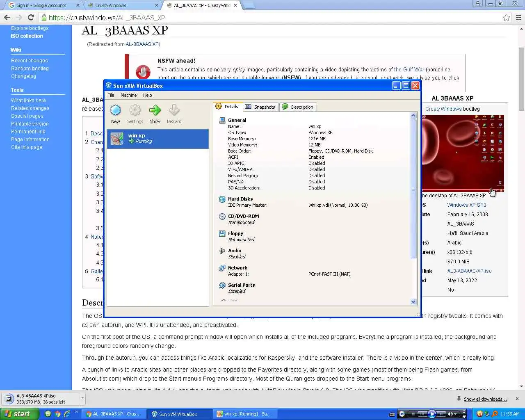Open the VirtualBox Help menu
525x420 pixels.
(147, 95)
